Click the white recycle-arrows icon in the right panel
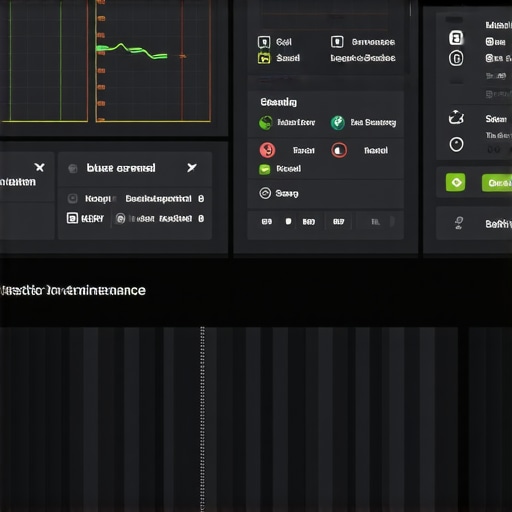The width and height of the screenshot is (512, 512). click(456, 117)
